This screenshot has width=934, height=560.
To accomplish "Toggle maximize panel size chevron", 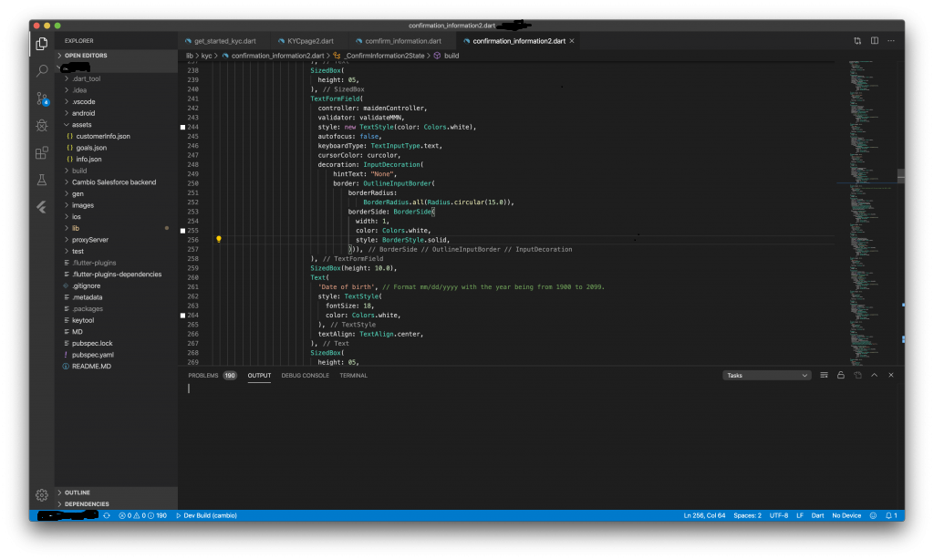I will (x=874, y=375).
